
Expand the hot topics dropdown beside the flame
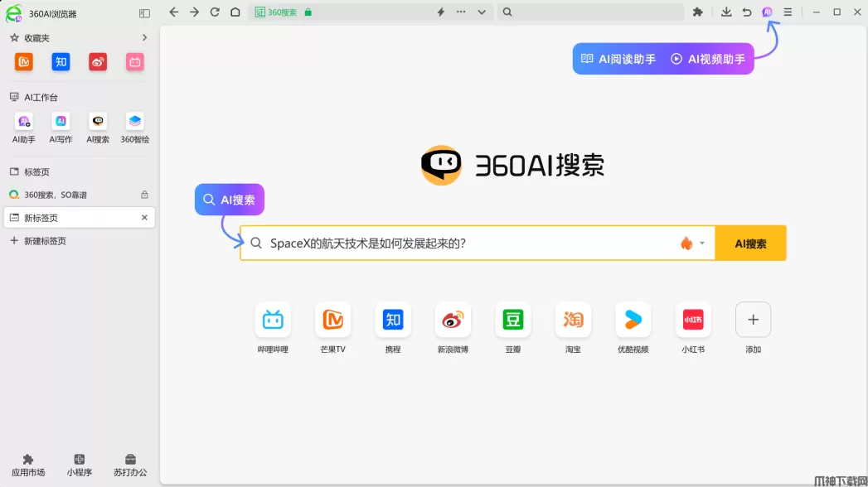pyautogui.click(x=702, y=243)
